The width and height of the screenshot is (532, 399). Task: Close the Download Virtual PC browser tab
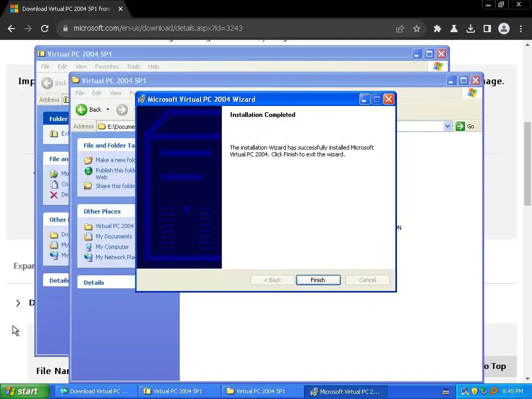coord(121,9)
